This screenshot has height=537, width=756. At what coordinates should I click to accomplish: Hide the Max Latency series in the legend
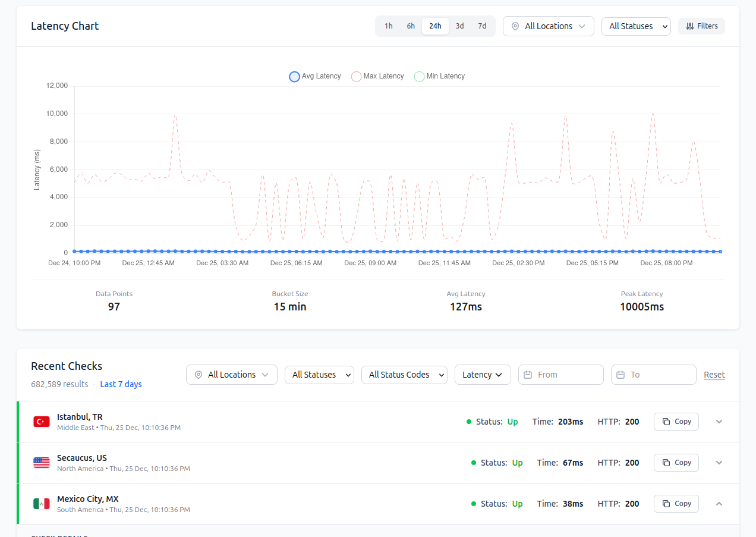click(356, 76)
